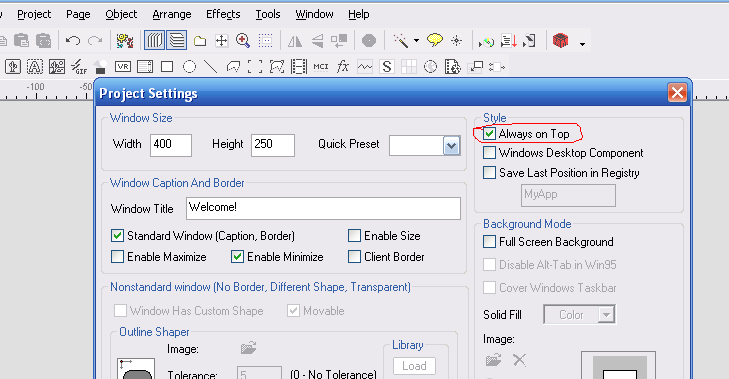Open the Tools menu

pyautogui.click(x=268, y=14)
